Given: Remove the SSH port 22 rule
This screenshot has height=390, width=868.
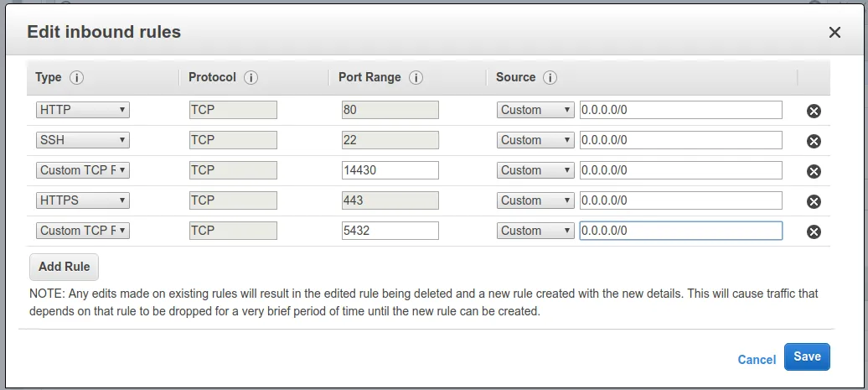Looking at the screenshot, I should pyautogui.click(x=813, y=141).
